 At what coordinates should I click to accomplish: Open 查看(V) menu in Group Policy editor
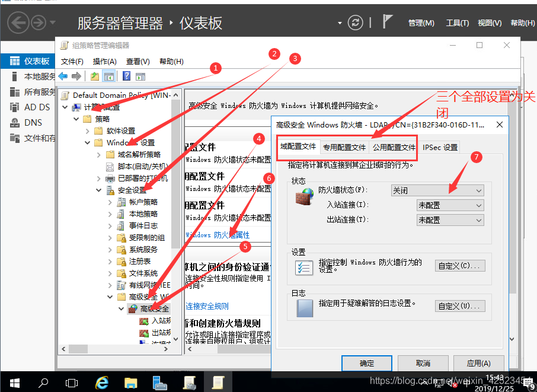138,62
